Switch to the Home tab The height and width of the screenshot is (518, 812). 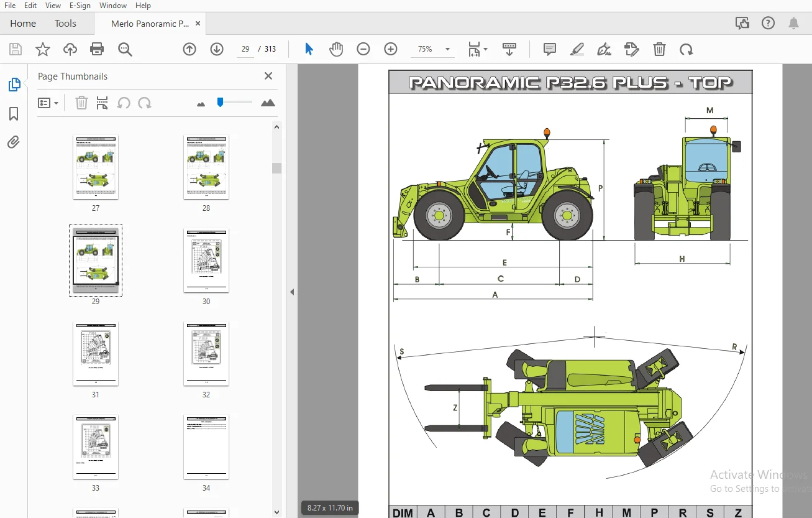click(23, 24)
